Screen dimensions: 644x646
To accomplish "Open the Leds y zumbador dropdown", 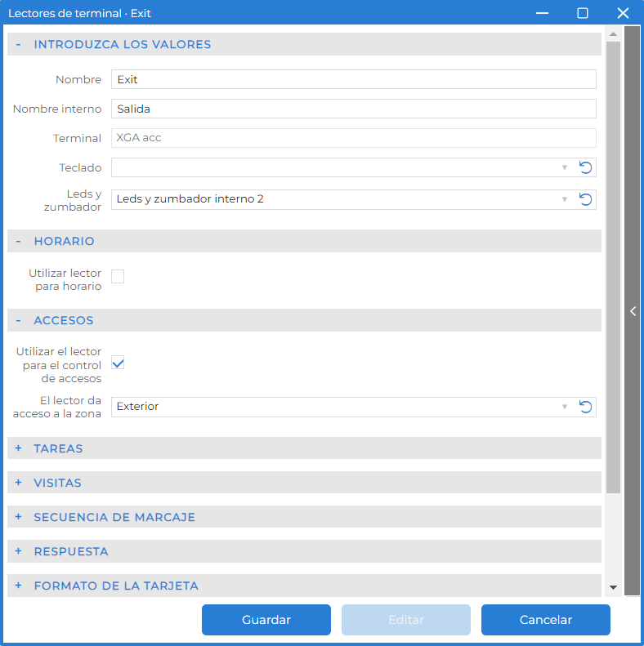I will tap(565, 199).
